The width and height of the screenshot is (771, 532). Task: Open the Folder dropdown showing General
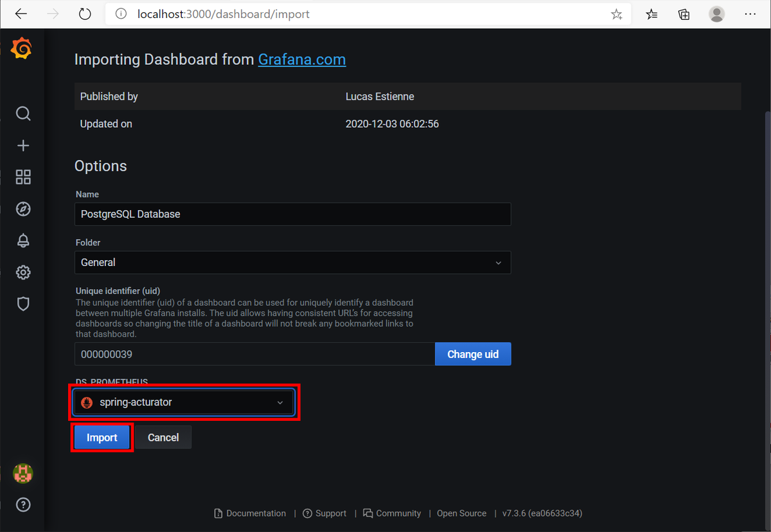293,262
